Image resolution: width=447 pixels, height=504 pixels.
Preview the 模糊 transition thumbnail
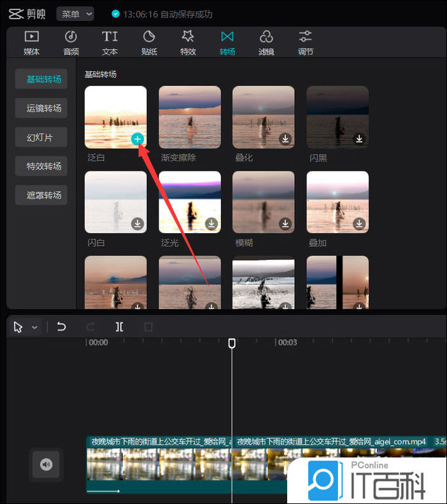pos(264,202)
